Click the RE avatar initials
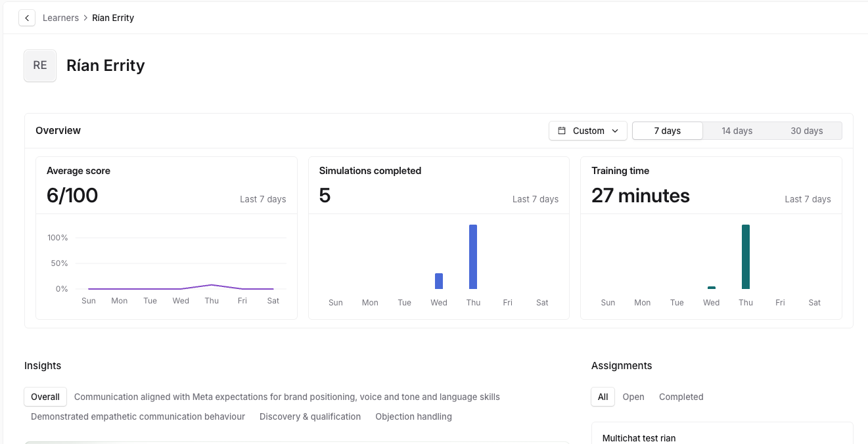Image resolution: width=868 pixels, height=444 pixels. pos(40,65)
